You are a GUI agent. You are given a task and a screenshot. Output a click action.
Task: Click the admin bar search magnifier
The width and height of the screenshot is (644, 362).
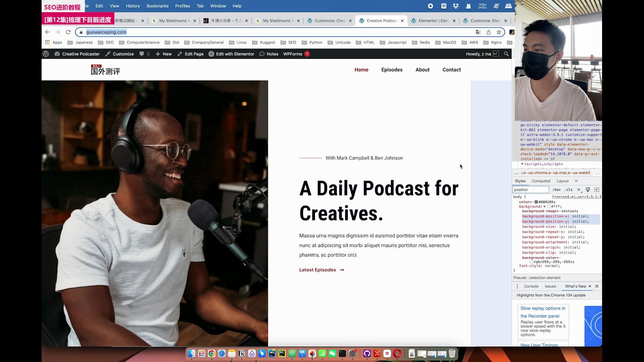pos(506,54)
